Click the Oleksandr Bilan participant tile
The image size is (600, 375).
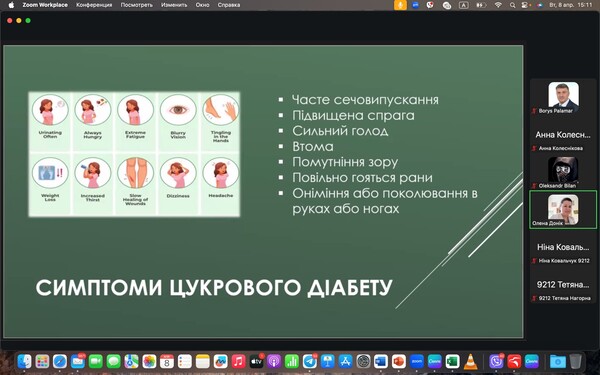(x=563, y=173)
